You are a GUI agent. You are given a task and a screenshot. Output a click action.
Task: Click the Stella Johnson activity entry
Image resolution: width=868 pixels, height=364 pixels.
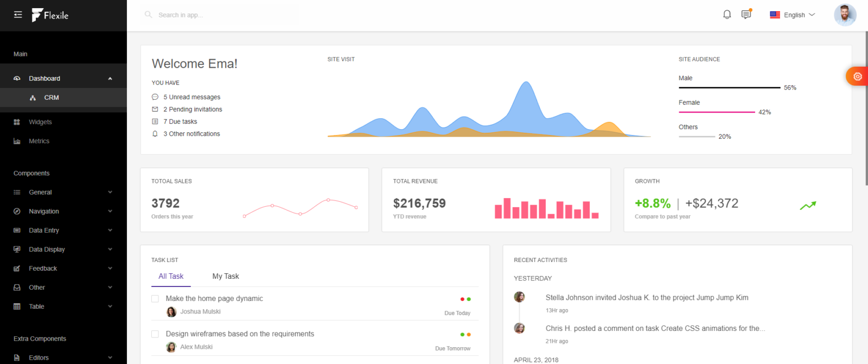click(647, 298)
